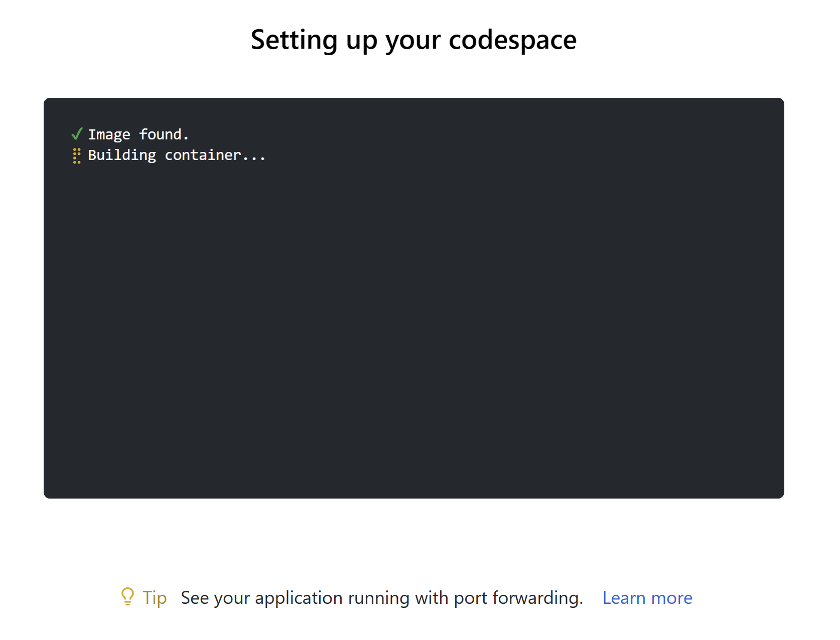Image resolution: width=840 pixels, height=640 pixels.
Task: Click the word "Building" in the log
Action: [122, 155]
